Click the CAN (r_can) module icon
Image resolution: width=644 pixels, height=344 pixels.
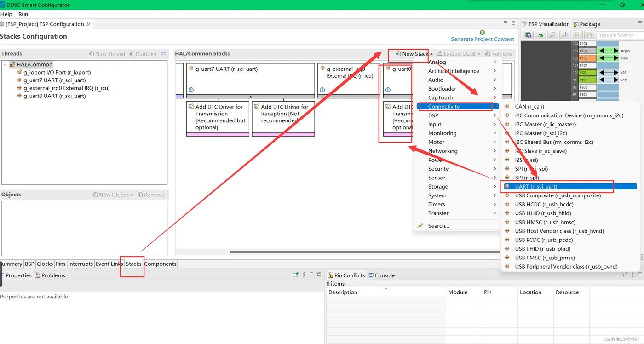(x=507, y=107)
